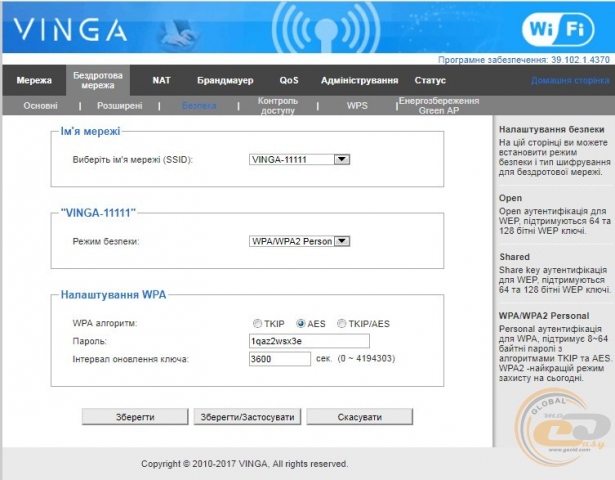This screenshot has height=480, width=615.
Task: Open the Адміністрування tab
Action: point(359,80)
